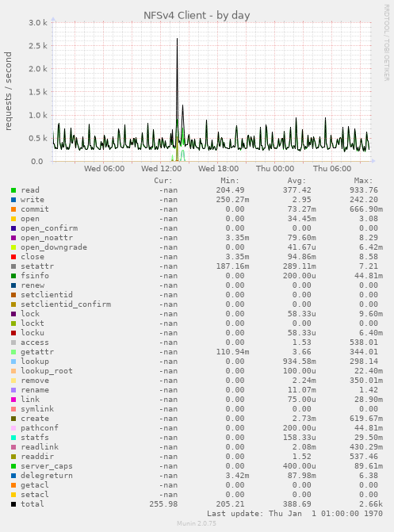
Task: Click the yellow swatch for open
Action: click(13, 219)
